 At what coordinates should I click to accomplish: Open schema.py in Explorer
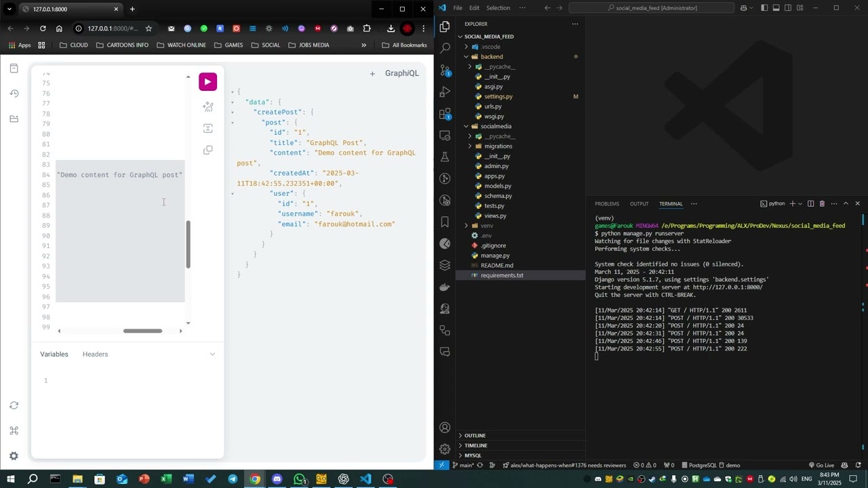[520, 196]
